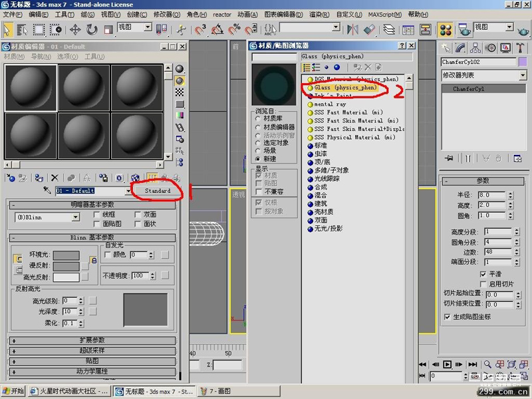The width and height of the screenshot is (532, 399).
Task: Click the 漫反射 diffuse color swatch
Action: [x=66, y=266]
